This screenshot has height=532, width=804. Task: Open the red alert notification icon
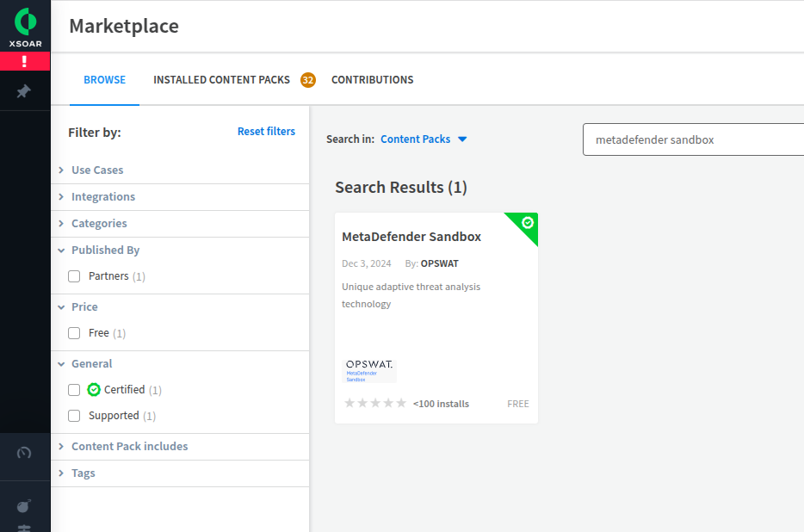(25, 61)
